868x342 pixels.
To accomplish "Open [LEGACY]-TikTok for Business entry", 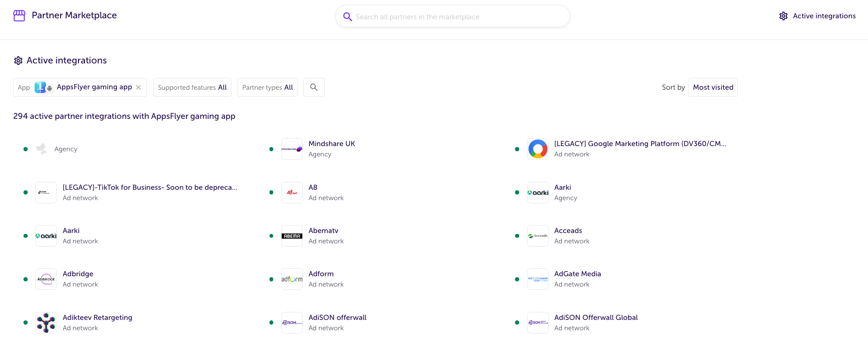I will (x=150, y=187).
